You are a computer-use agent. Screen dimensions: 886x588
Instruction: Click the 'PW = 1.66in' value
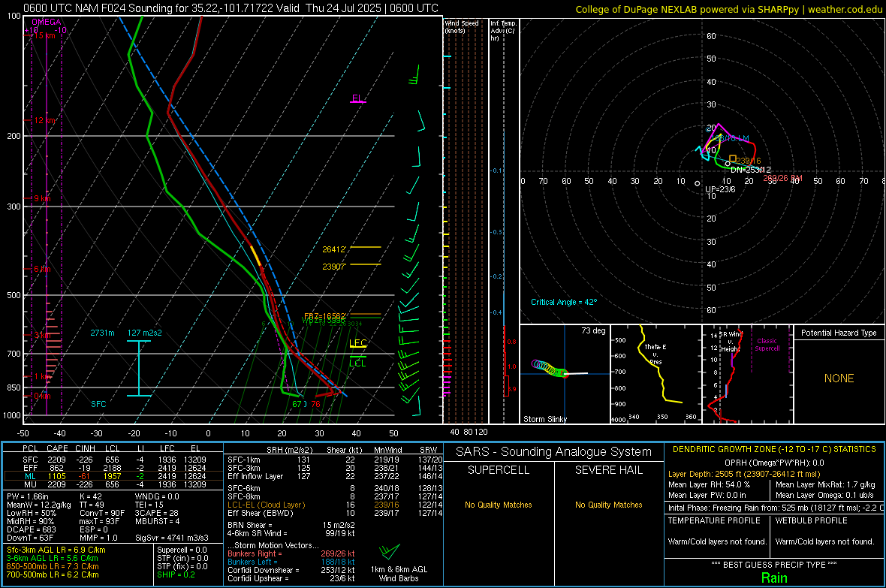click(x=29, y=496)
